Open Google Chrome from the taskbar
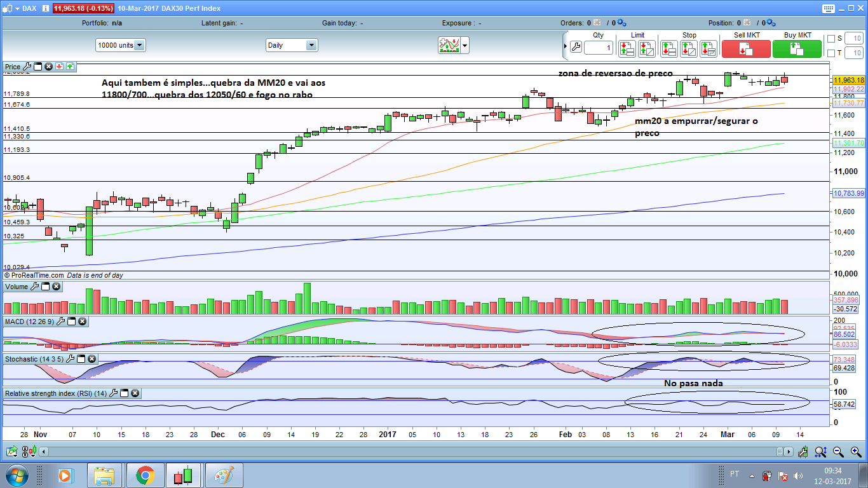This screenshot has width=868, height=488. click(145, 475)
